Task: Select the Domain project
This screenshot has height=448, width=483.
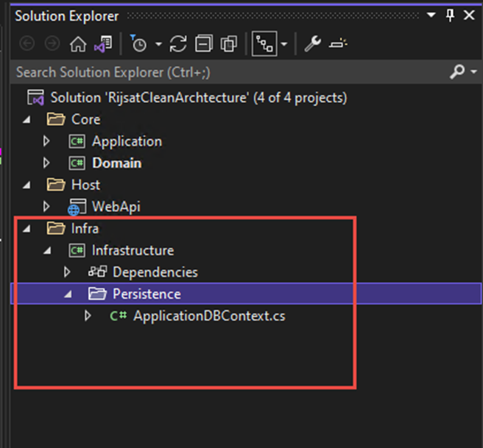Action: [116, 163]
